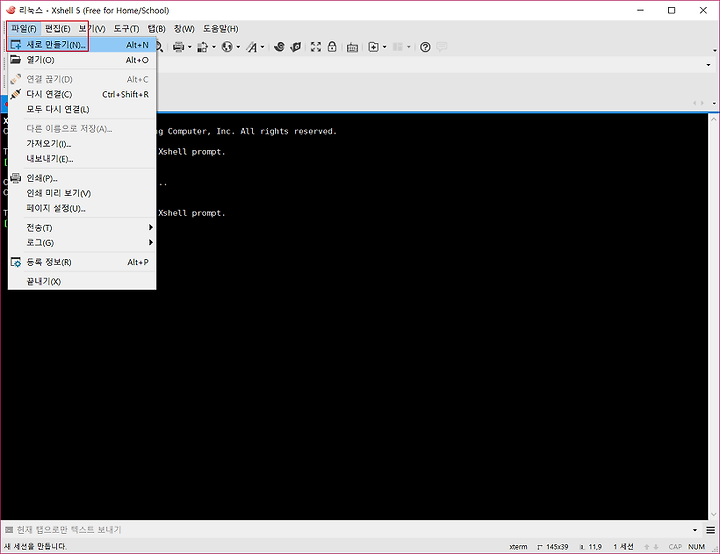
Task: Click the properties gear icon beside 등록 정보
Action: [x=16, y=262]
